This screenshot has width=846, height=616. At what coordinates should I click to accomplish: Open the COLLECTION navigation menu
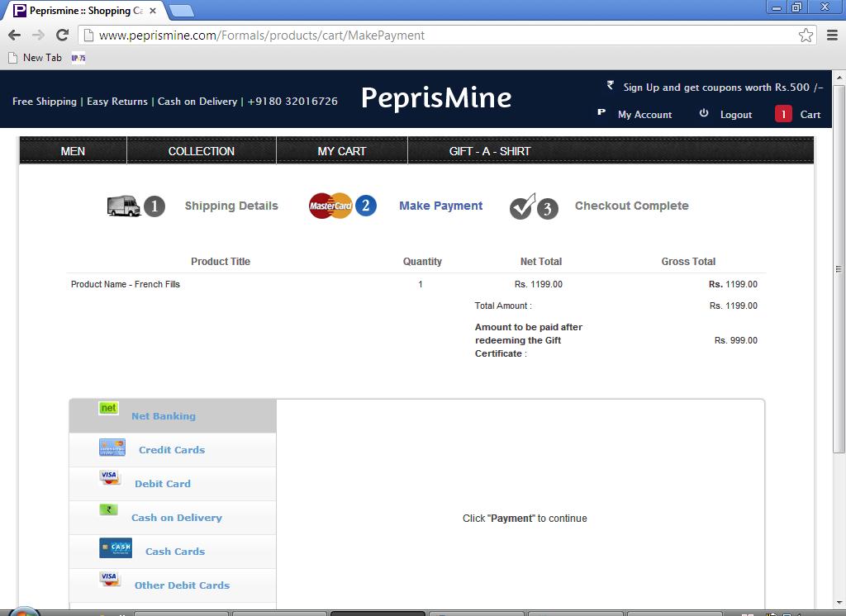click(x=201, y=151)
